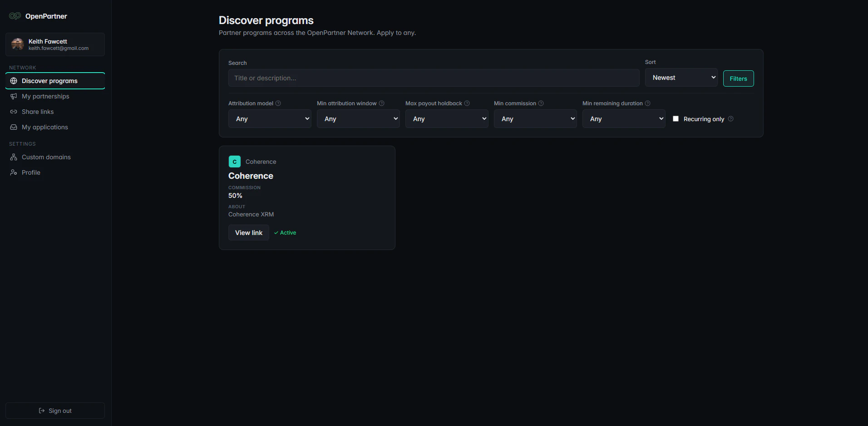This screenshot has height=426, width=868.
Task: Open the Sort dropdown showing Newest
Action: click(x=681, y=78)
